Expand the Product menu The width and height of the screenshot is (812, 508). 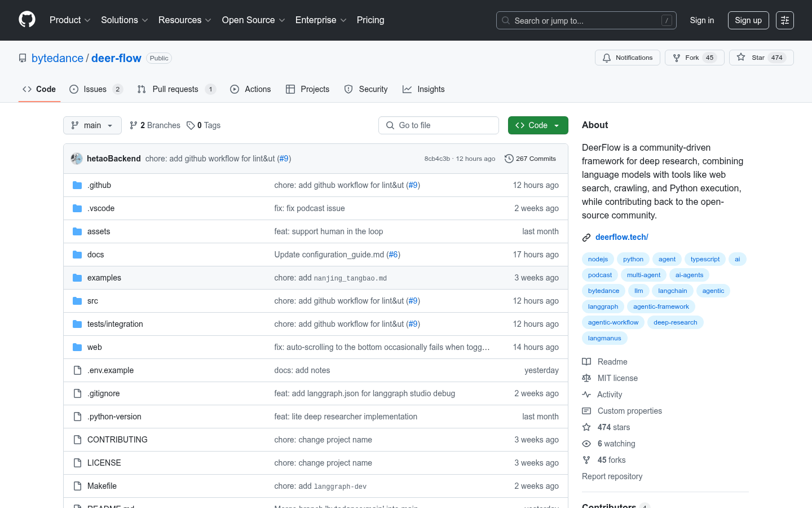point(70,20)
